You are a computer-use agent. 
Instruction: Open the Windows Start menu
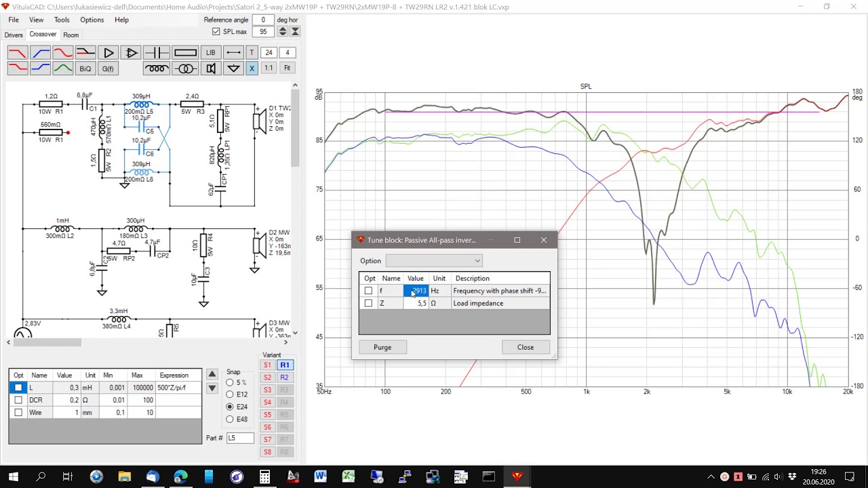click(13, 476)
